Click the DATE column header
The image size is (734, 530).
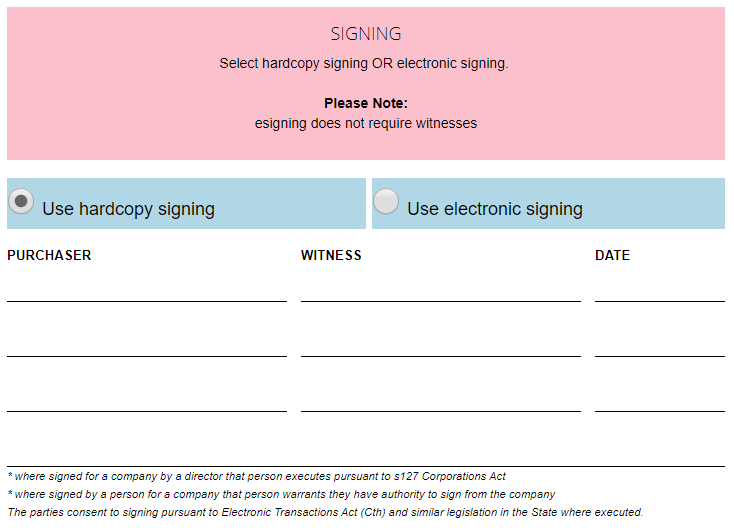point(612,255)
